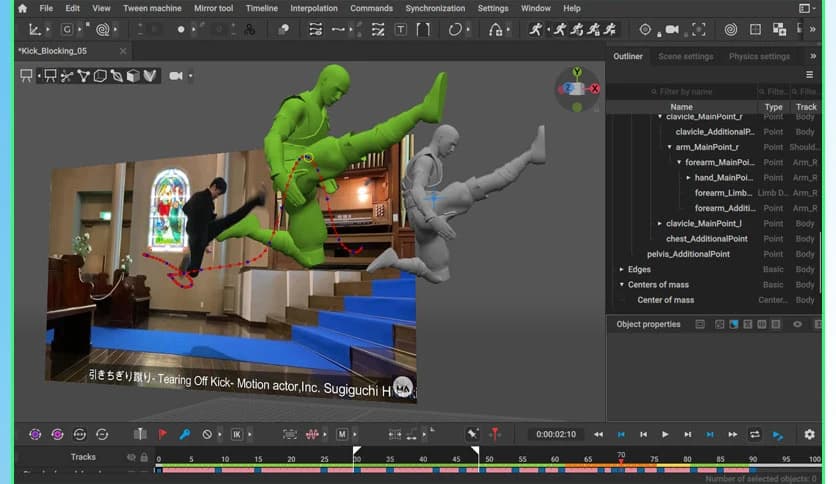This screenshot has width=836, height=484.
Task: Click the running figure icon in toolbar
Action: click(x=537, y=30)
